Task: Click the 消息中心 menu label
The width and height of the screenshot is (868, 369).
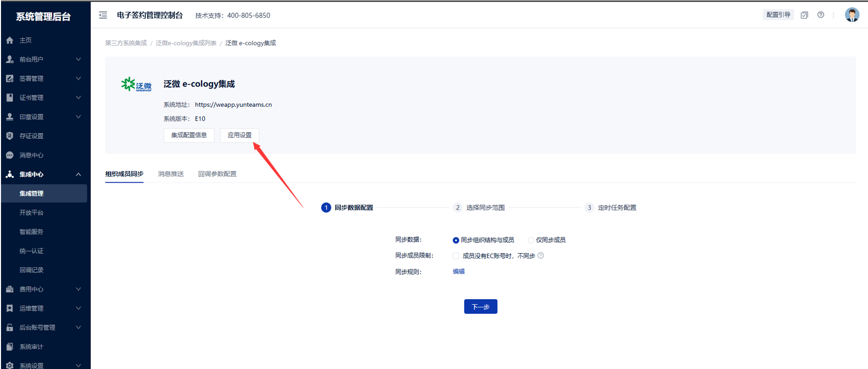Action: [31, 155]
